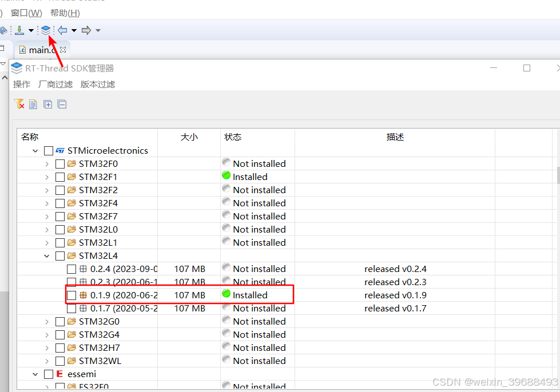Collapse the essemi vendor node
Screen dimensions: 560x392
[35, 374]
